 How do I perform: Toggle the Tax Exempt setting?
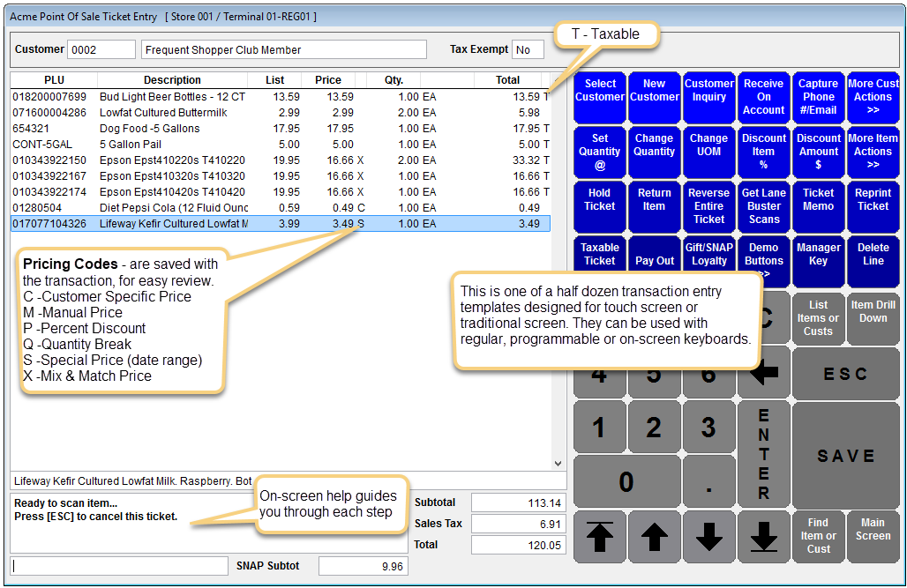(527, 49)
